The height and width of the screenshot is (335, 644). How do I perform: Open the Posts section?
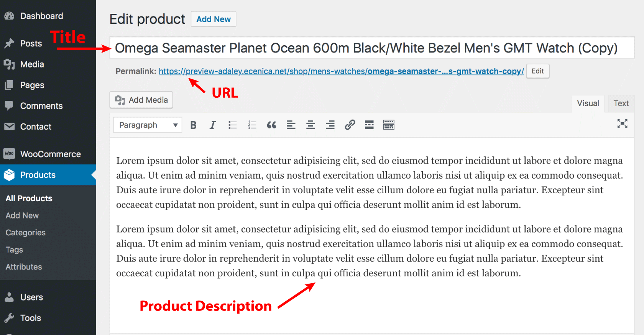click(48, 44)
